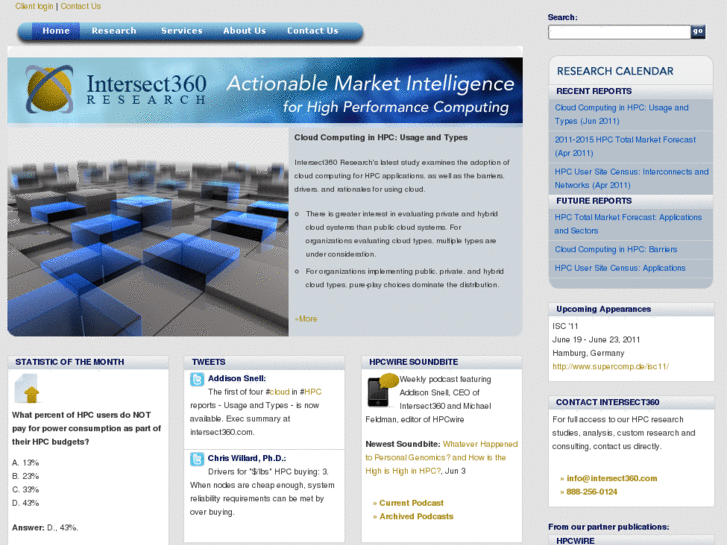Open Cloud Computing in HPC: Barriers link
This screenshot has height=545, width=727.
pos(616,249)
